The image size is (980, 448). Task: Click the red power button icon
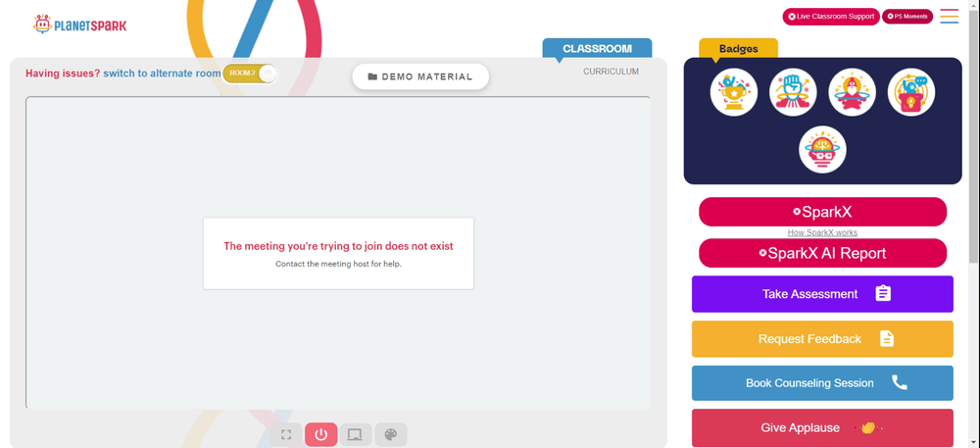click(321, 434)
